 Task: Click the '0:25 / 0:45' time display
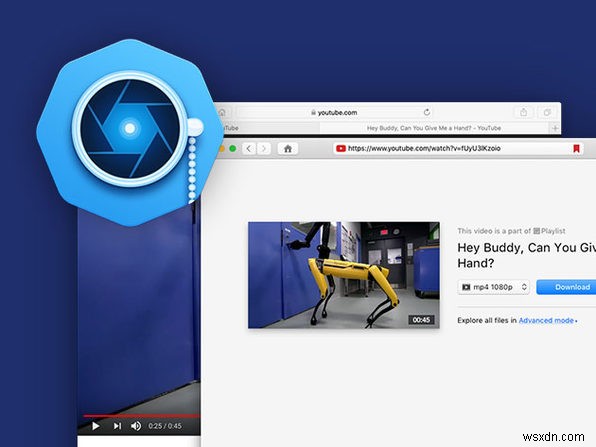pyautogui.click(x=165, y=426)
